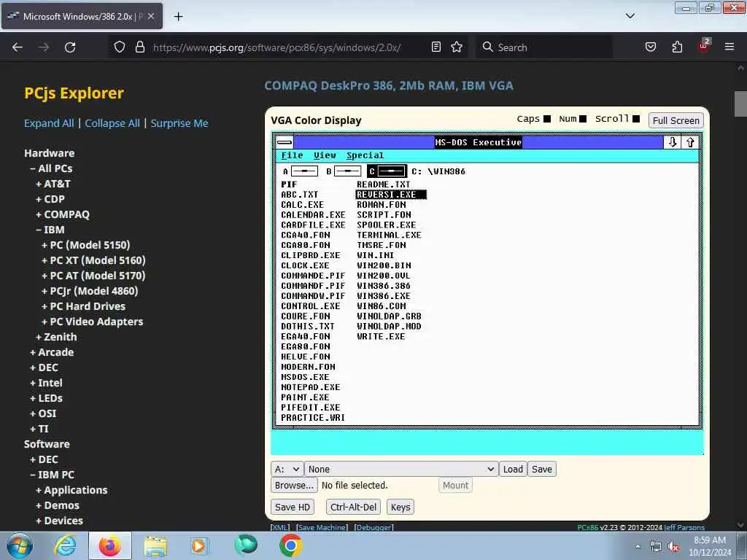Reload the current page

(x=70, y=47)
